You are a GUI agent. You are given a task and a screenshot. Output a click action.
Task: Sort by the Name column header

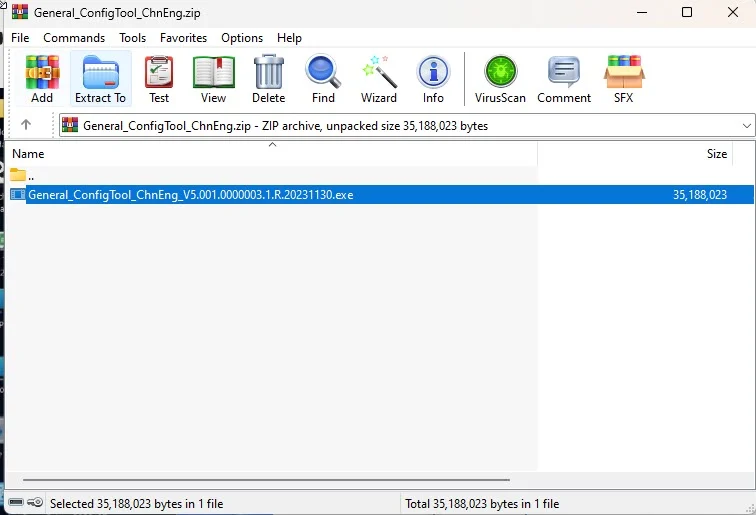click(272, 154)
